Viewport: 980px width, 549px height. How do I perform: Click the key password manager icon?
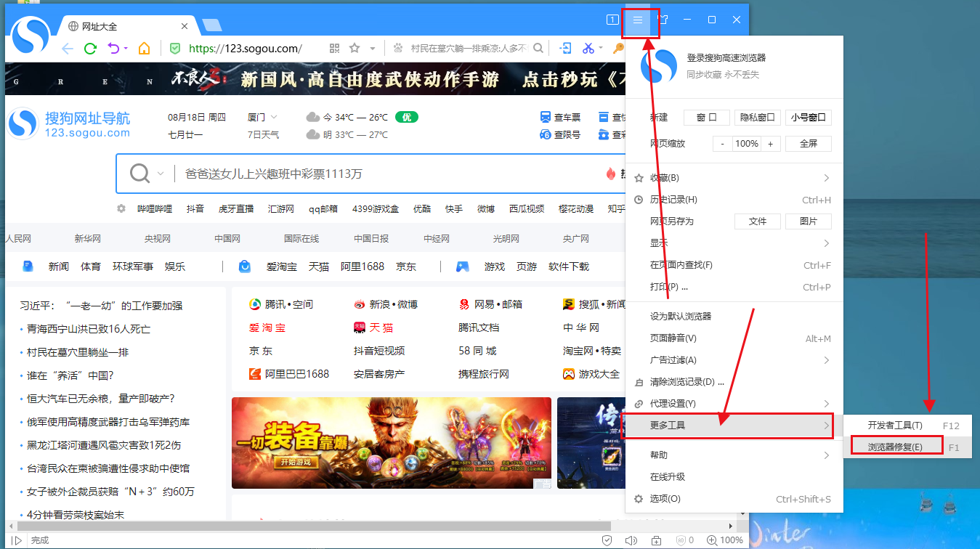pyautogui.click(x=618, y=49)
